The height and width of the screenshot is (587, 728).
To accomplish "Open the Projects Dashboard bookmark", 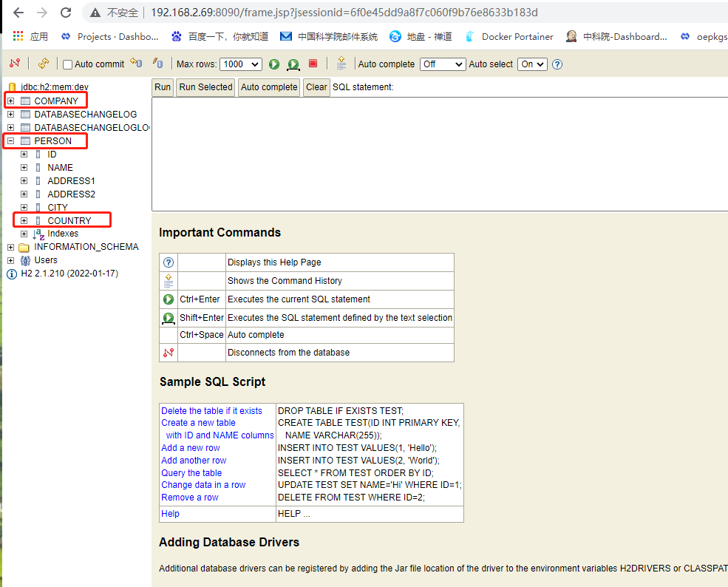I will (x=109, y=37).
